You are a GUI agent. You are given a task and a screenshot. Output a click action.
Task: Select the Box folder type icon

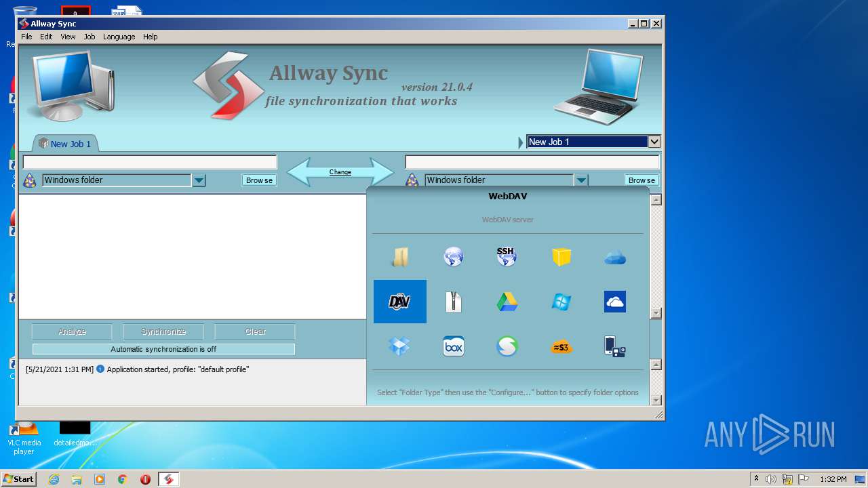pyautogui.click(x=454, y=346)
